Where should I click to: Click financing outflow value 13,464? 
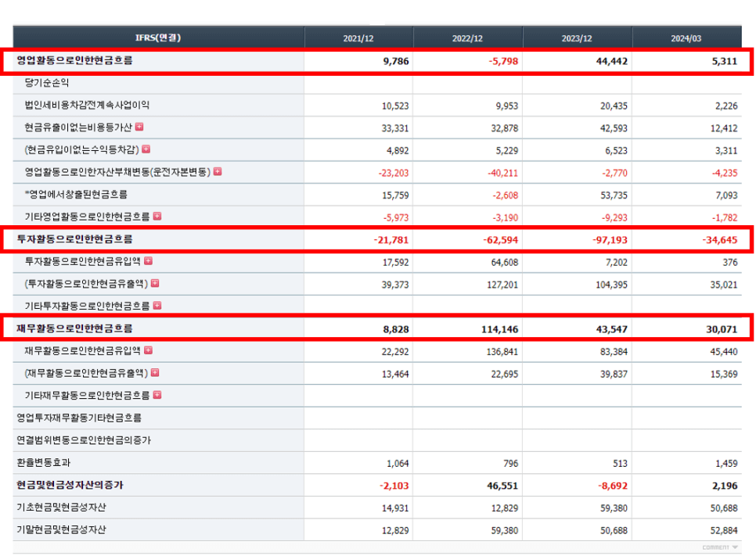395,374
